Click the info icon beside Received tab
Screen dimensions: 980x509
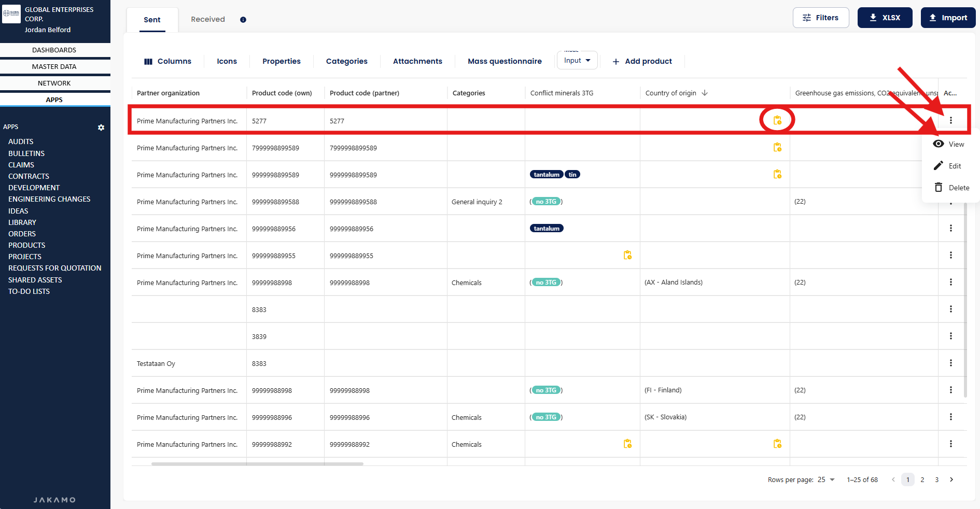(x=243, y=20)
